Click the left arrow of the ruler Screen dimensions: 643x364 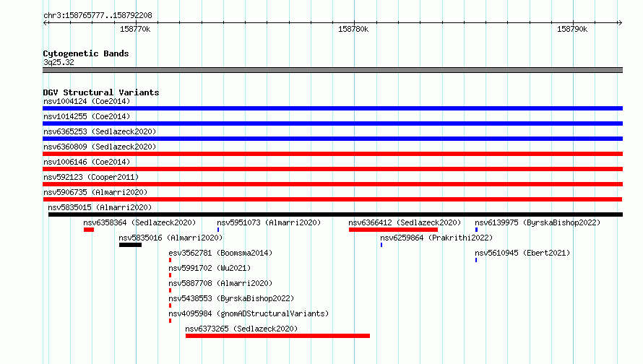(46, 22)
